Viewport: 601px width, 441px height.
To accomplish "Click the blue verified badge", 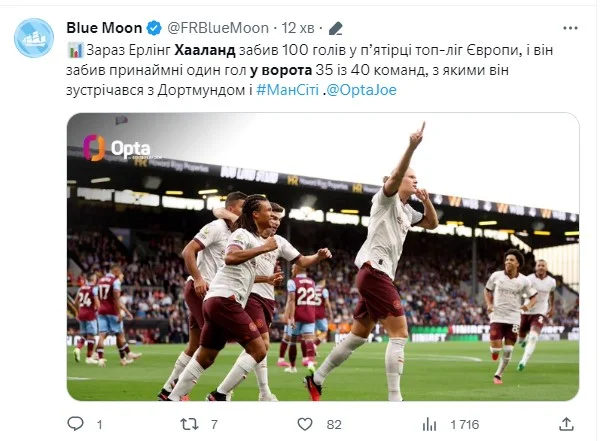I will tap(154, 28).
